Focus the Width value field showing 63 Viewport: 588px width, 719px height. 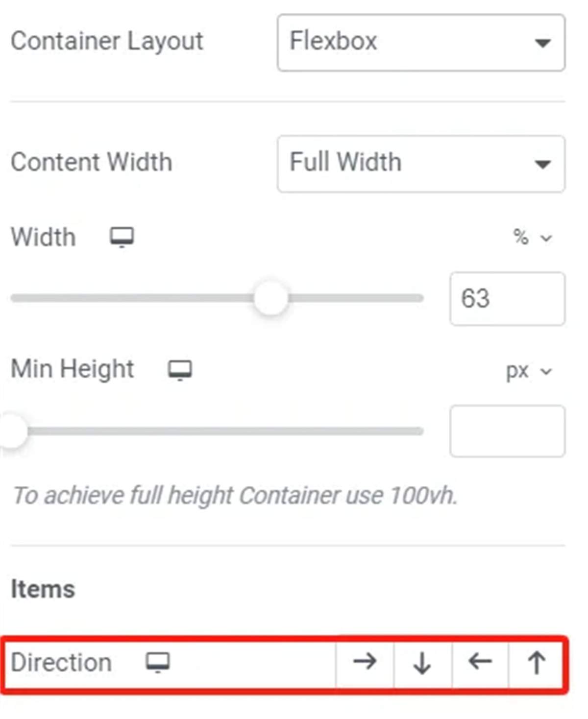pos(507,299)
